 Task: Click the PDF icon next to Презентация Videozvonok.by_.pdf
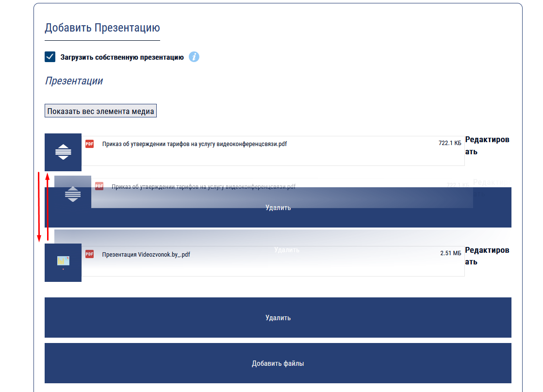[89, 254]
